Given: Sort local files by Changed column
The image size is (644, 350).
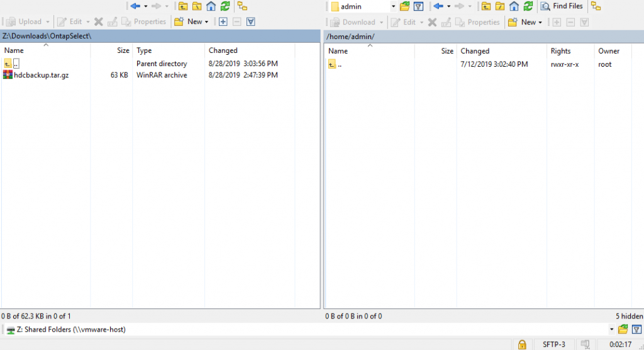Looking at the screenshot, I should click(x=249, y=50).
